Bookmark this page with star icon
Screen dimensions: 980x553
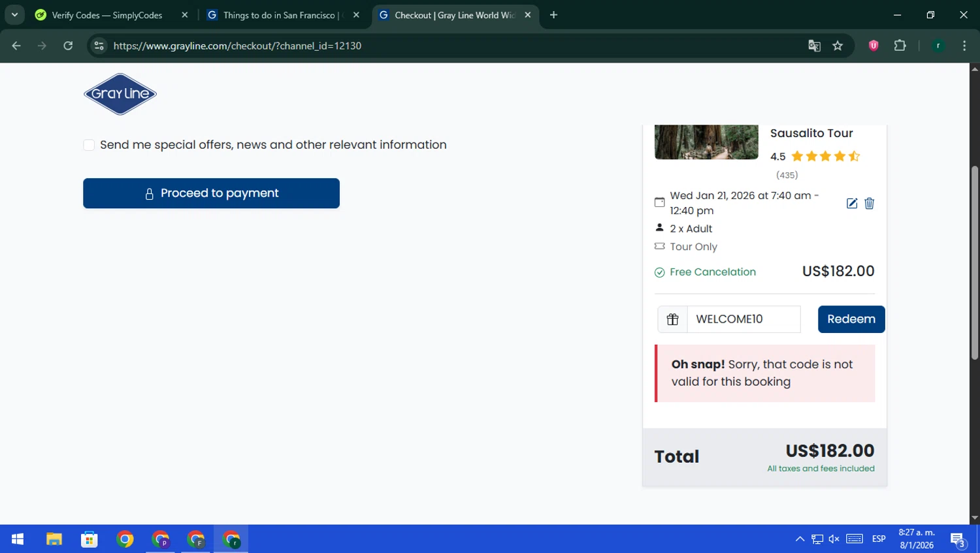point(838,46)
